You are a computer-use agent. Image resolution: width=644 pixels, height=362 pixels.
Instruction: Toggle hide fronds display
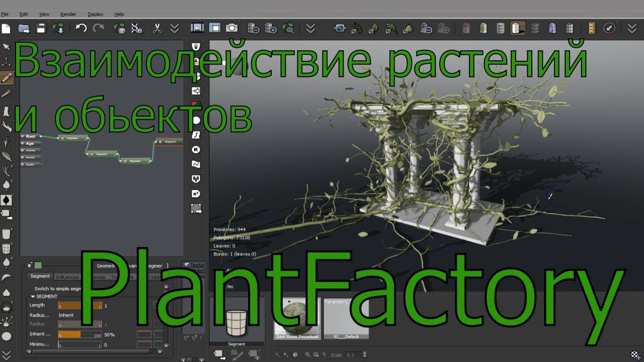[x=391, y=28]
